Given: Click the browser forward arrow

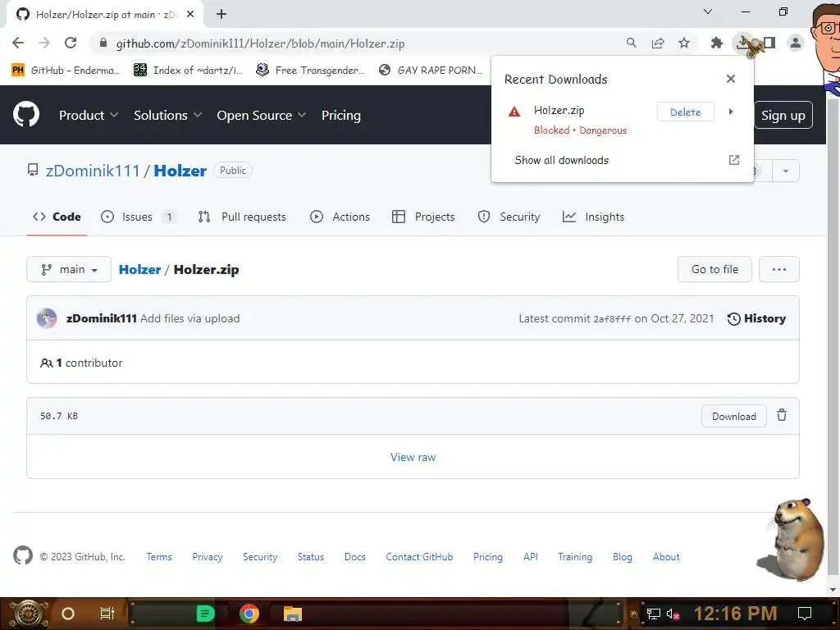Looking at the screenshot, I should tap(44, 43).
